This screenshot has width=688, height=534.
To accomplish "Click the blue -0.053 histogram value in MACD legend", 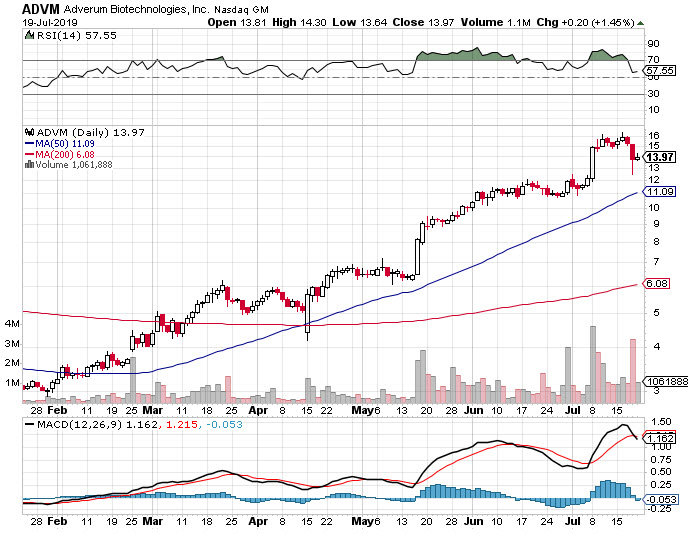I will (x=224, y=425).
